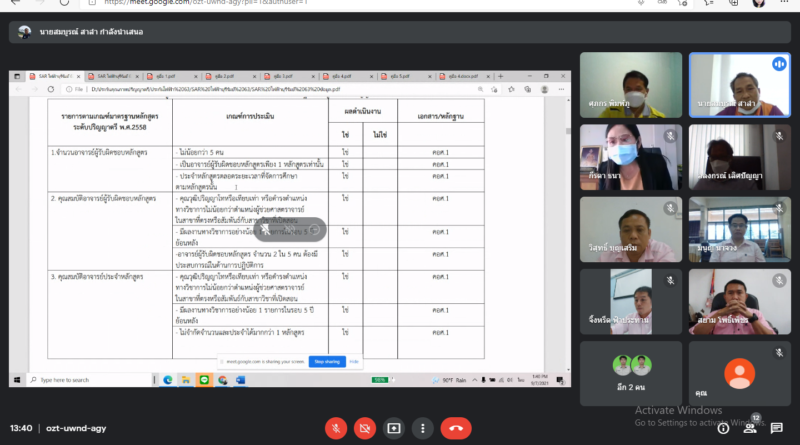Click Hide on the sharing notification
Screen dimensions: 800x445
tap(354, 360)
